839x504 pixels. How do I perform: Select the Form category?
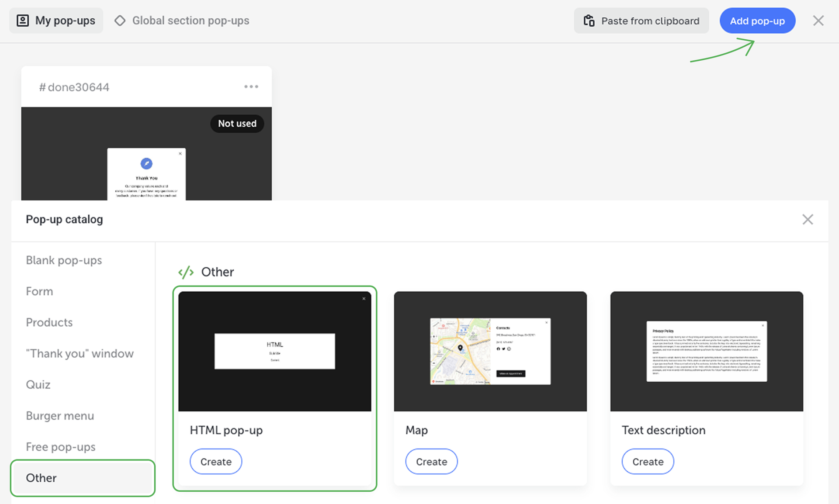tap(39, 291)
